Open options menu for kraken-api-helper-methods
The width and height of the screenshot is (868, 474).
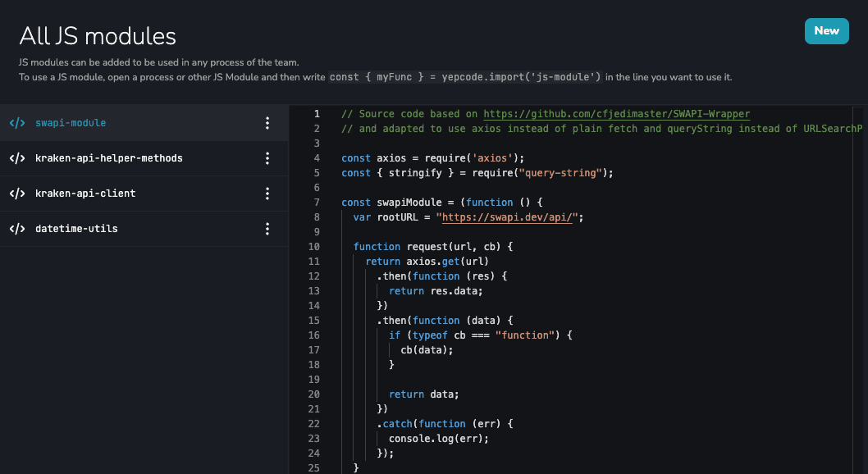pos(267,158)
